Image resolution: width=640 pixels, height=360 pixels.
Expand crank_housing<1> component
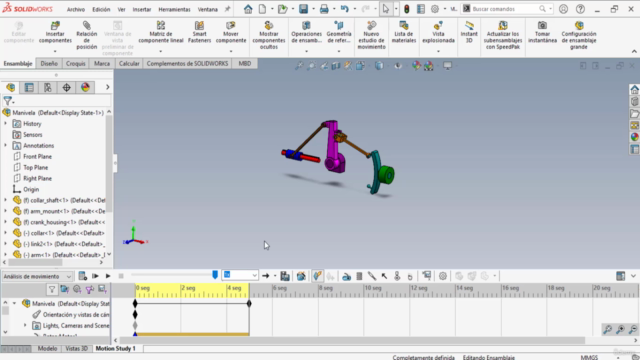[5, 222]
